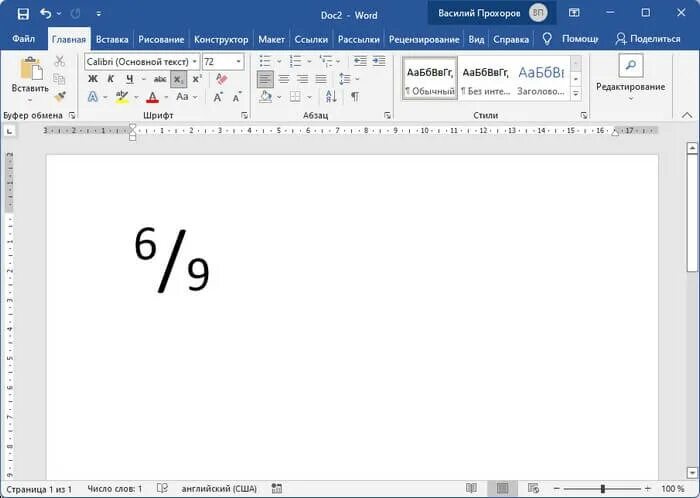Apply yellow text highlight color
This screenshot has height=498, width=700.
tap(121, 96)
